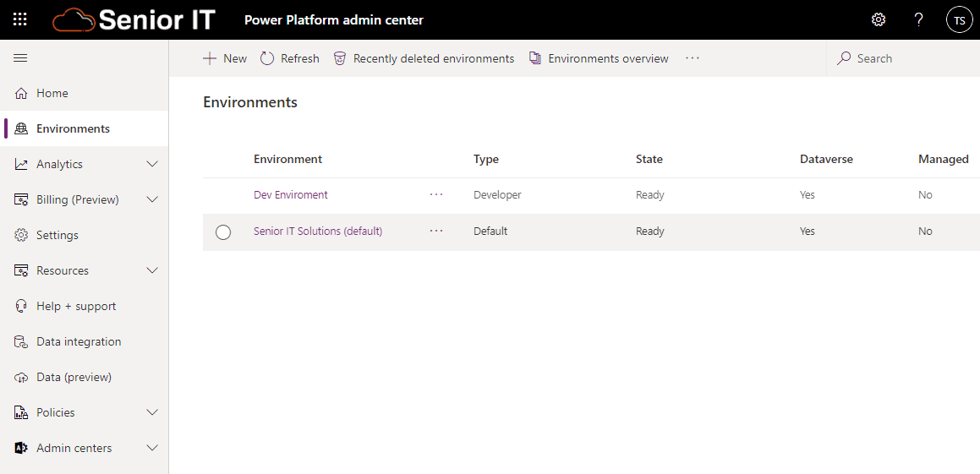980x474 pixels.
Task: Click the Help + support headset icon
Action: [x=21, y=307]
